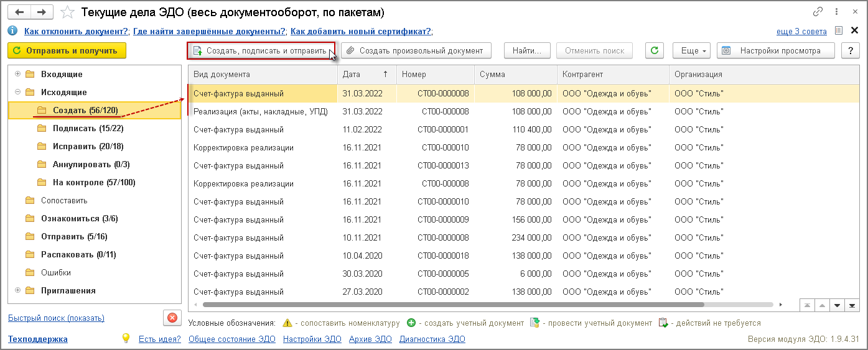Open Где найти завершённые документы? tip
The image size is (868, 350).
click(x=210, y=31)
